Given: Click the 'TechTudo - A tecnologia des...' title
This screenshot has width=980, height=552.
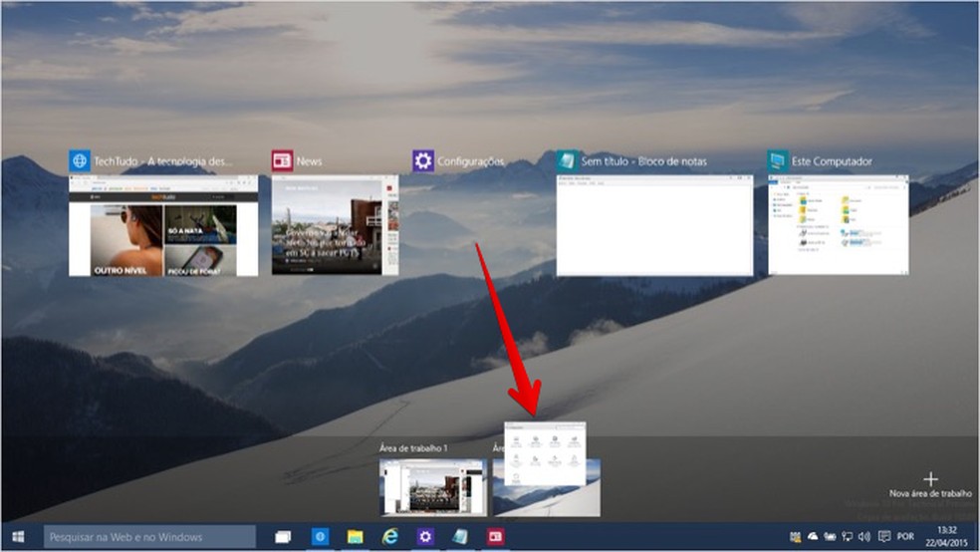Looking at the screenshot, I should tap(162, 161).
